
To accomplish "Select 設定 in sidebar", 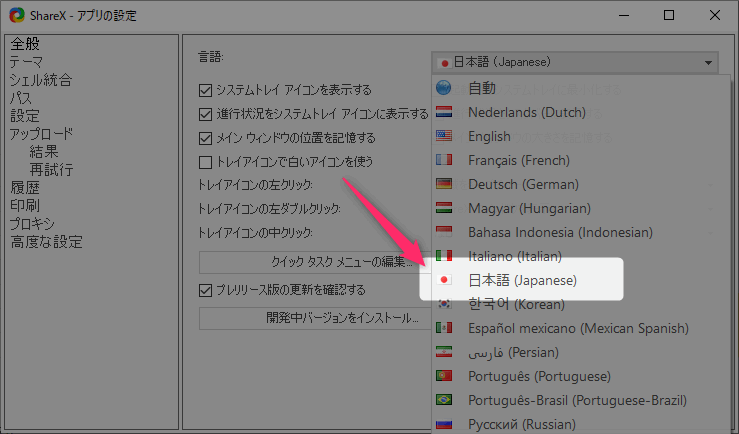I will [25, 115].
